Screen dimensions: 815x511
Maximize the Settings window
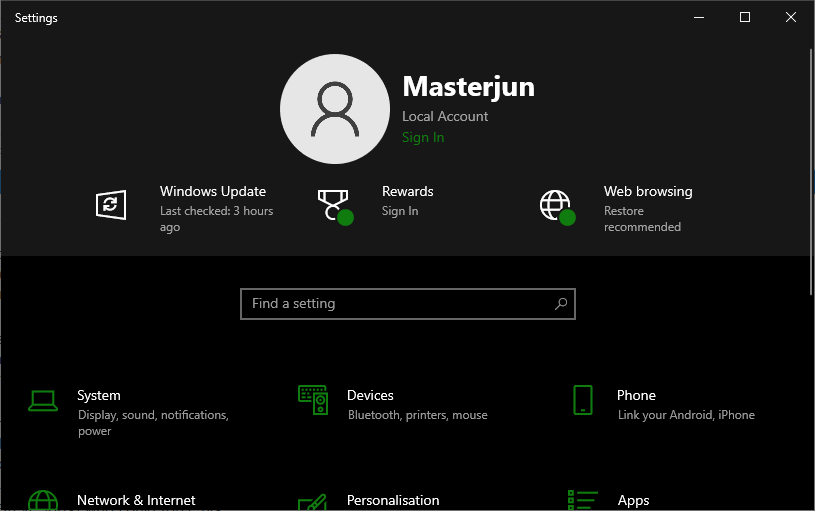point(745,17)
